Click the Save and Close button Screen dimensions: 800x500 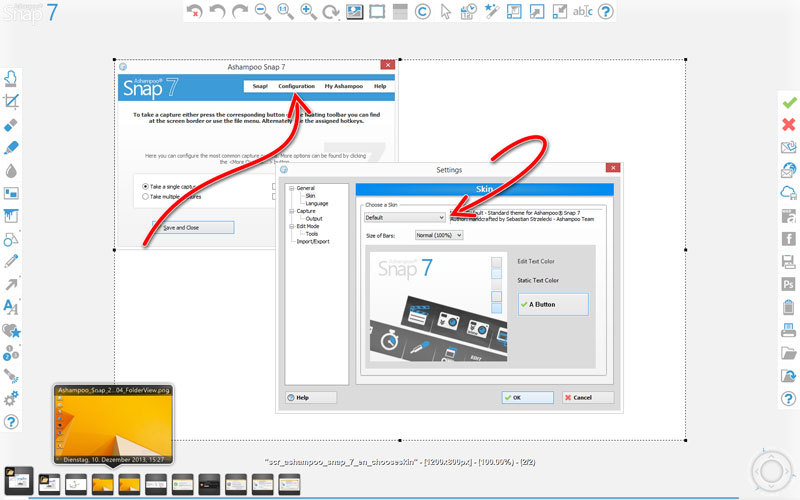point(193,228)
